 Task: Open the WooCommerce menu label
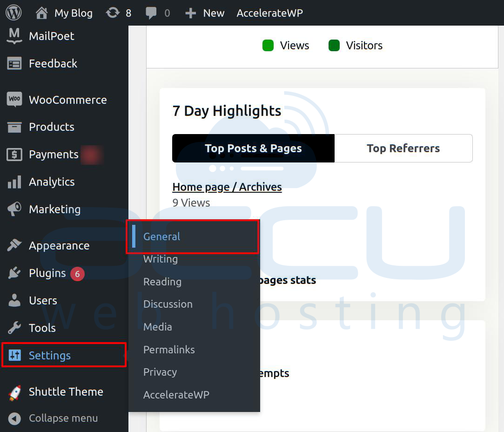point(68,100)
